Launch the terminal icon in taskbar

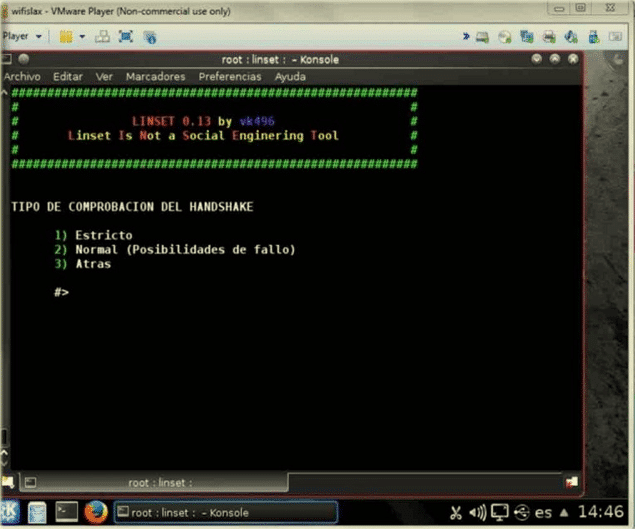pyautogui.click(x=66, y=512)
